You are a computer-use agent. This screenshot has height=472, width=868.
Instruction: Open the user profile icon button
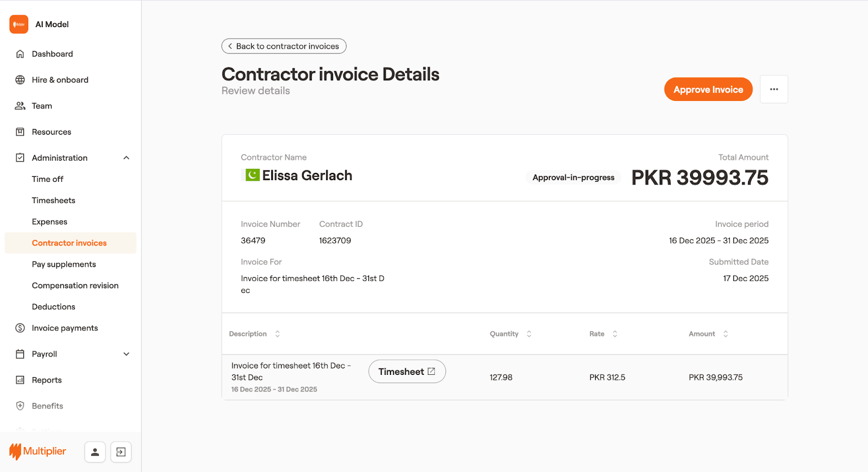coord(95,452)
